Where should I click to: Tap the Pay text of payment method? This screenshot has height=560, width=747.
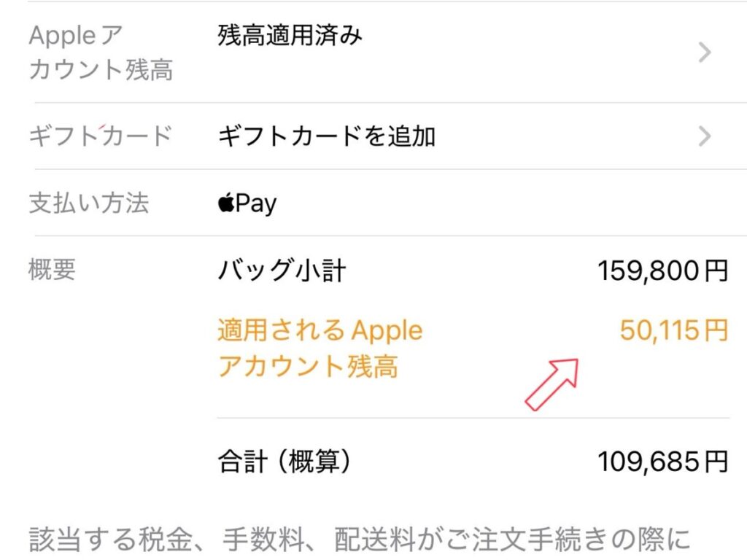[256, 203]
